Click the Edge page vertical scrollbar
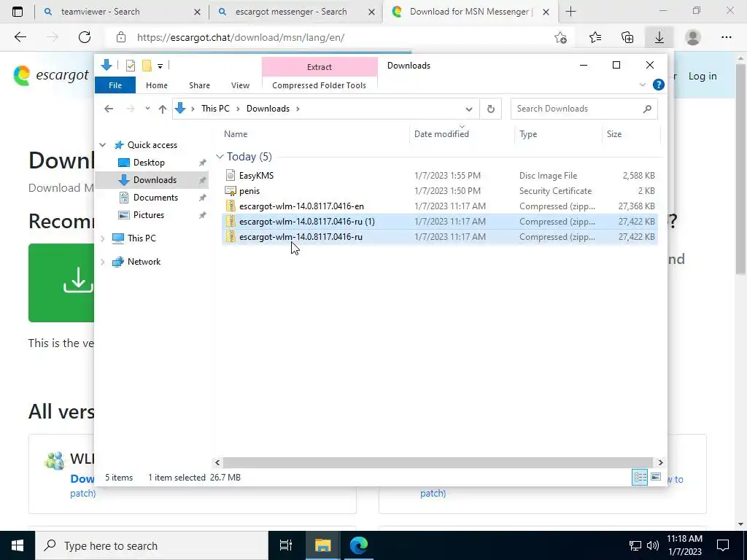The width and height of the screenshot is (747, 560). click(x=740, y=169)
